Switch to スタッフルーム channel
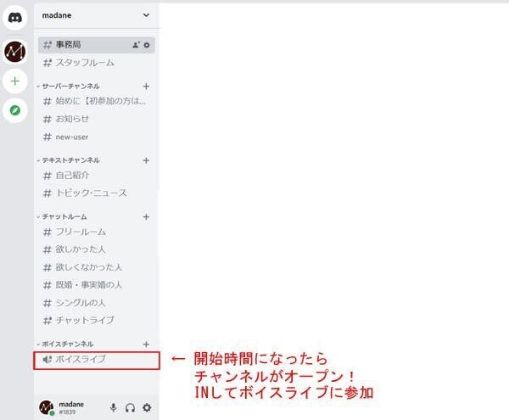The image size is (509, 420). click(x=85, y=63)
